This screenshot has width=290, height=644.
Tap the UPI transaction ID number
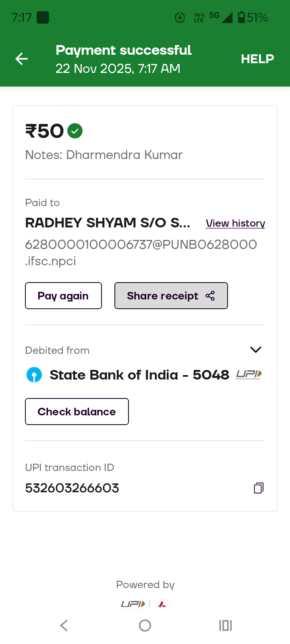pyautogui.click(x=72, y=488)
